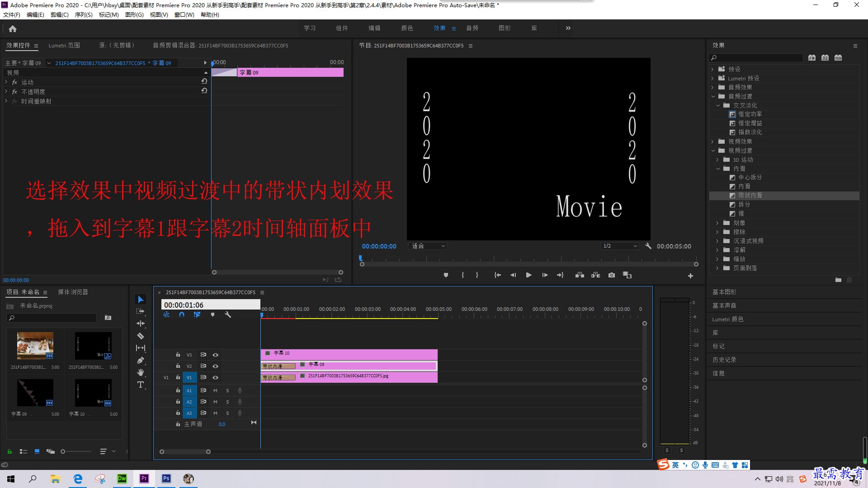Open the File (文件) menu

click(x=12, y=14)
